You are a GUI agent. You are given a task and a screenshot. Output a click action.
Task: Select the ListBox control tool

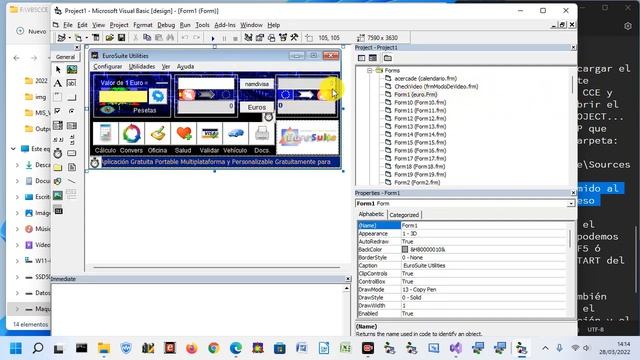click(72, 125)
